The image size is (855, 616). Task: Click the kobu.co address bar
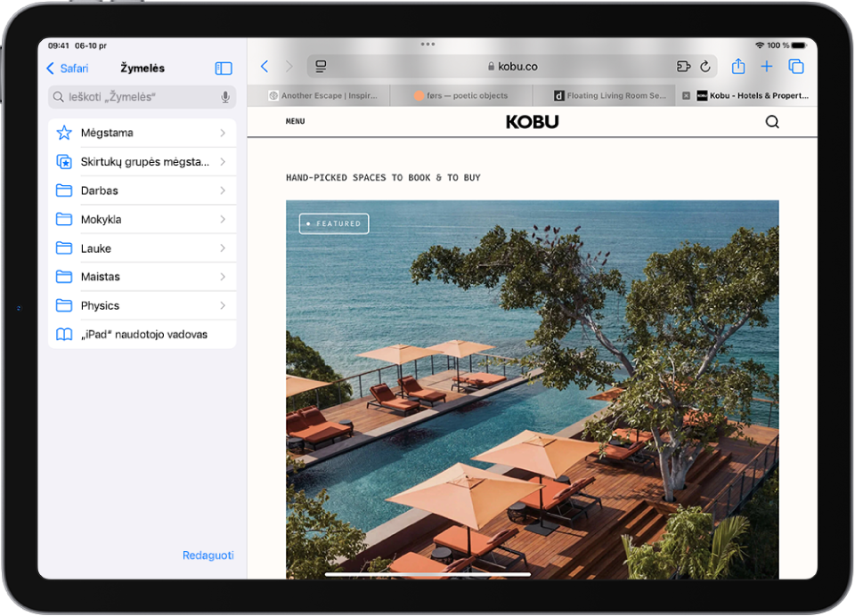click(x=512, y=67)
